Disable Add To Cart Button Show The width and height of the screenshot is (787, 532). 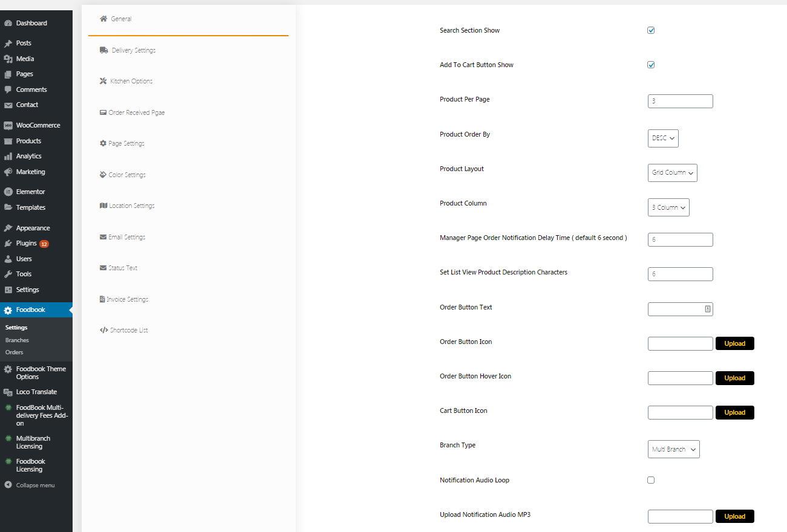pos(651,65)
